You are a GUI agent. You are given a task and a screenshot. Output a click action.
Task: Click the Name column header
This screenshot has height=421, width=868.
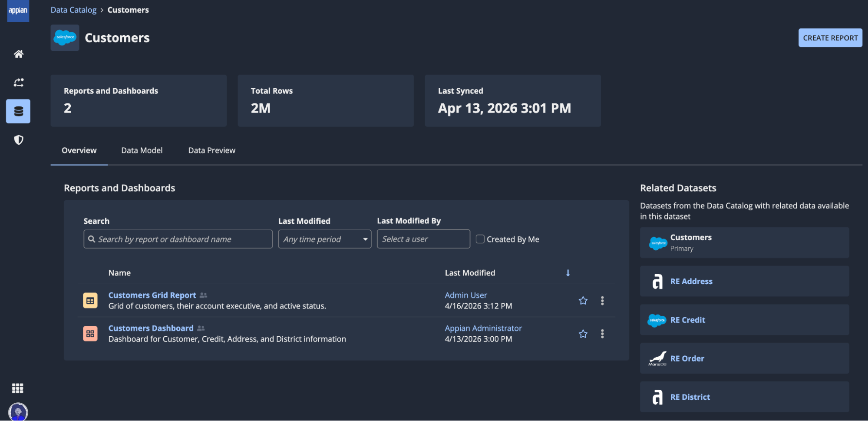pyautogui.click(x=119, y=273)
